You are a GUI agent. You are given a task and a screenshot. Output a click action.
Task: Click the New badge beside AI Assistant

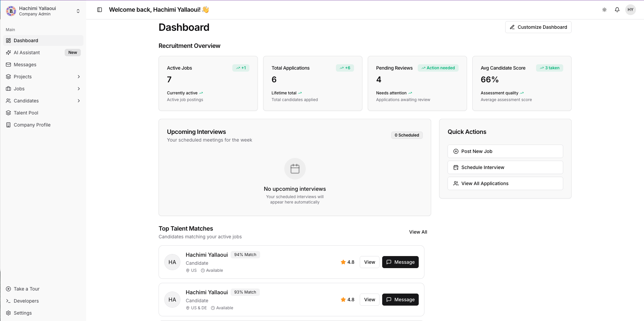coord(73,53)
